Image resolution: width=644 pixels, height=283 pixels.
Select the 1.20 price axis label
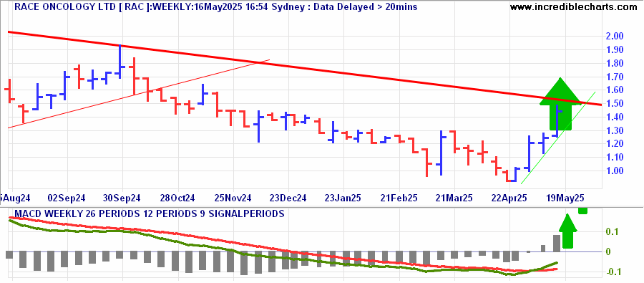coord(615,143)
